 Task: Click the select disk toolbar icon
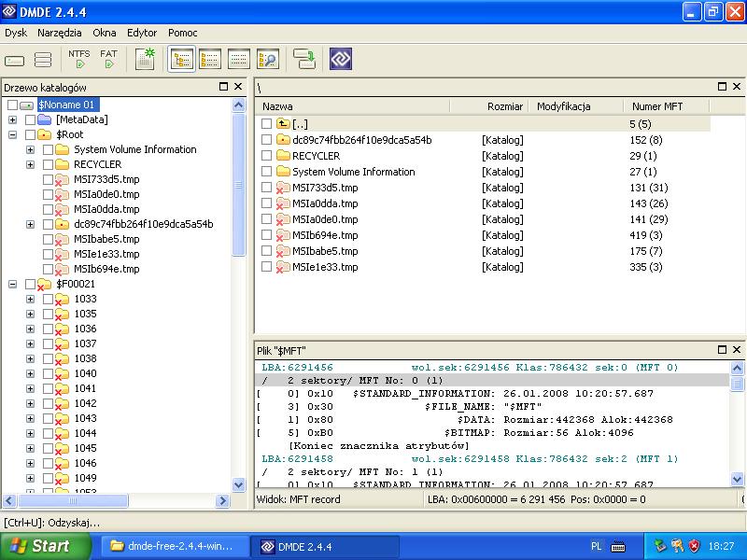pos(14,61)
